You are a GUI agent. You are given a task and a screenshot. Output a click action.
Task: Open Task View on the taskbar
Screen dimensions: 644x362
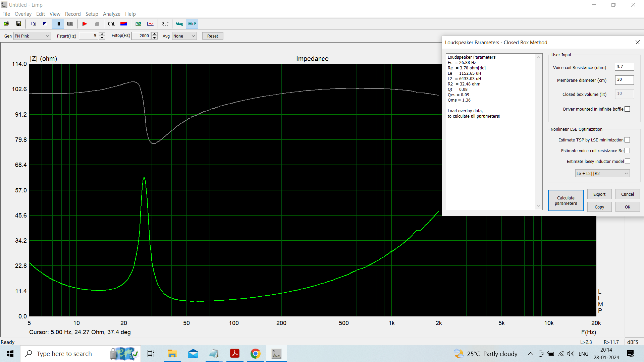click(151, 354)
